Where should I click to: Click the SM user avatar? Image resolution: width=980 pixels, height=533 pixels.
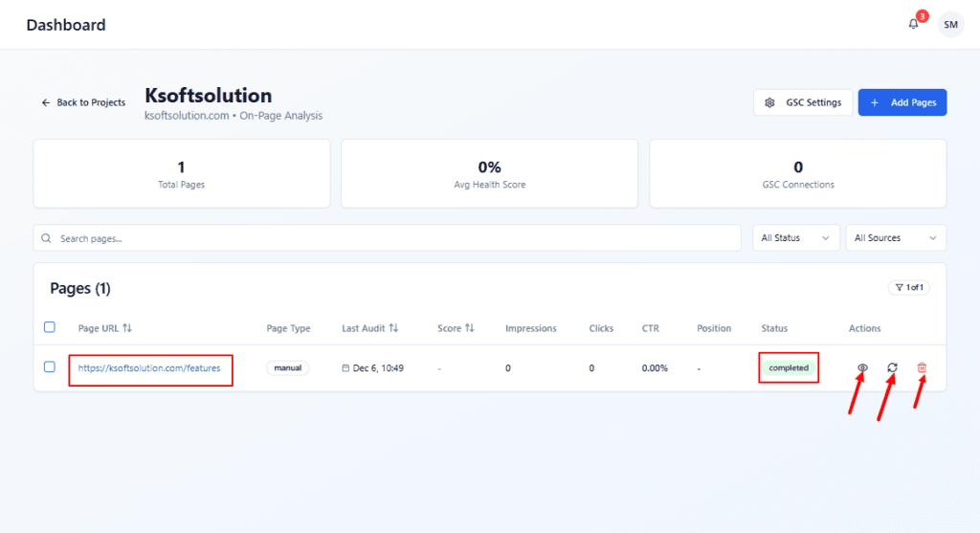point(950,24)
